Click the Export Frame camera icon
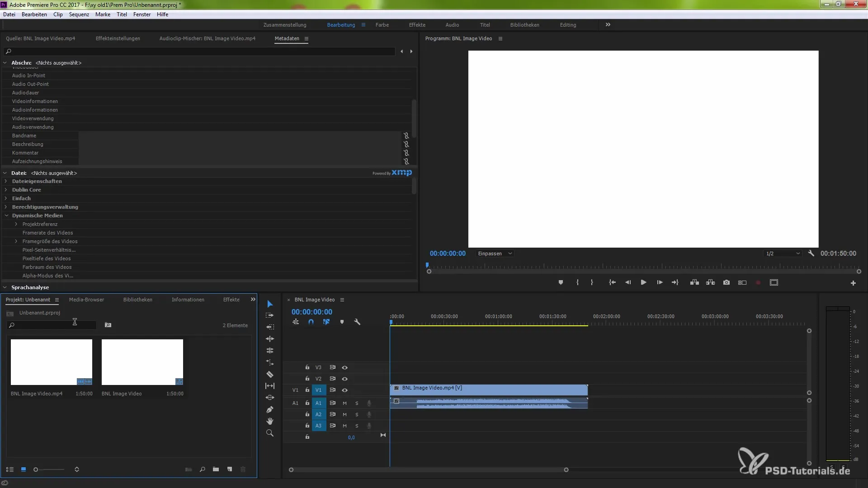Image resolution: width=868 pixels, height=488 pixels. coord(726,282)
